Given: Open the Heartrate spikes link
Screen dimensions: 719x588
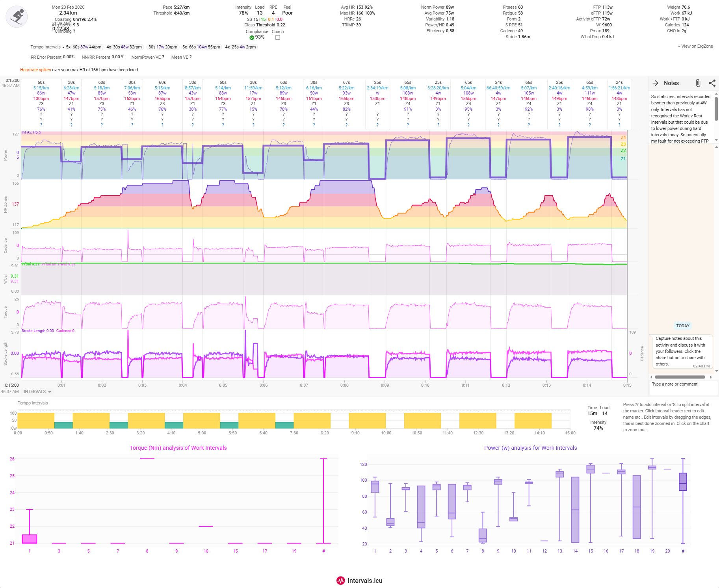Looking at the screenshot, I should pos(35,70).
